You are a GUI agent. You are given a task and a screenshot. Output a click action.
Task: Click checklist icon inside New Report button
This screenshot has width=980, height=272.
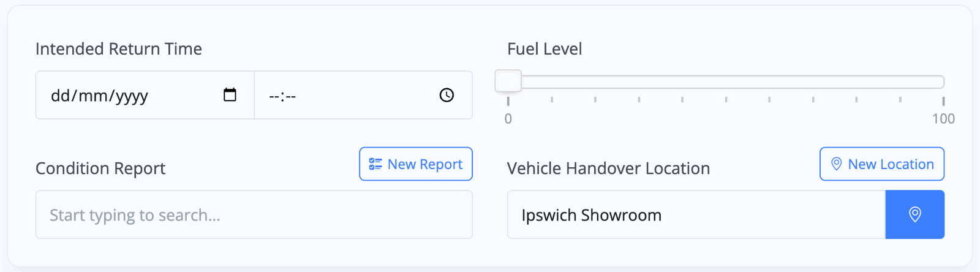[x=375, y=164]
